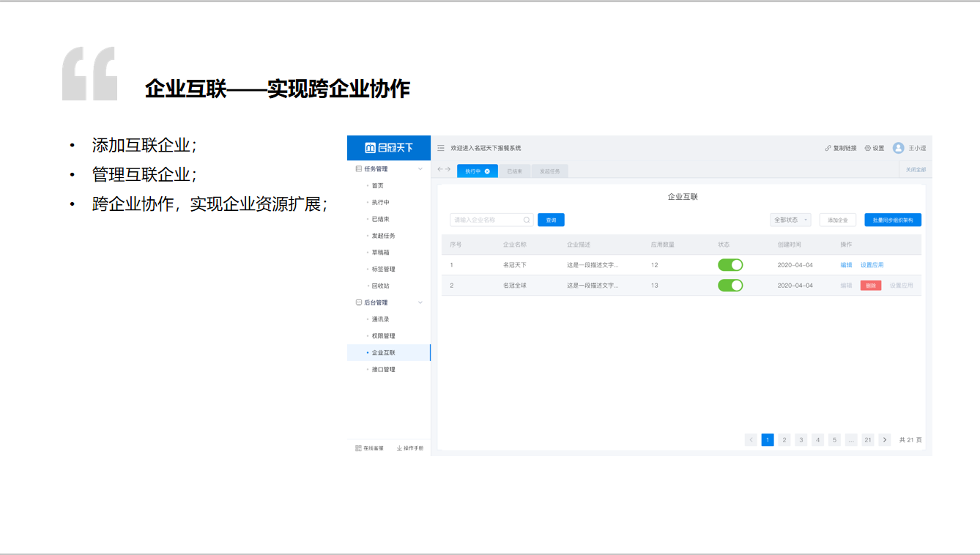Open 接口管理 in the sidebar
The image size is (980, 555).
[x=383, y=370]
